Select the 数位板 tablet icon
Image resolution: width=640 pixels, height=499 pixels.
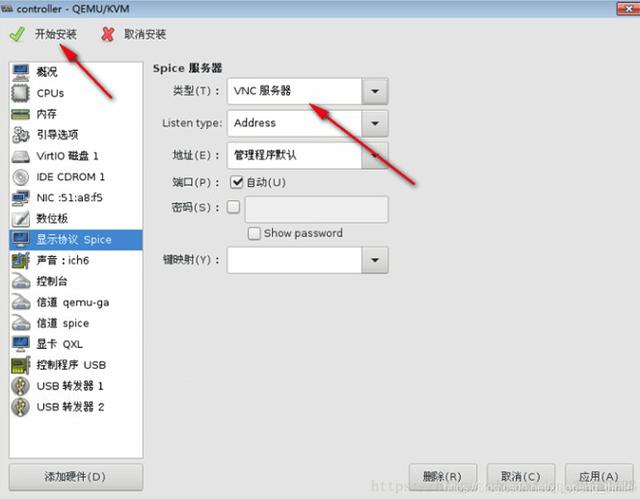point(21,219)
